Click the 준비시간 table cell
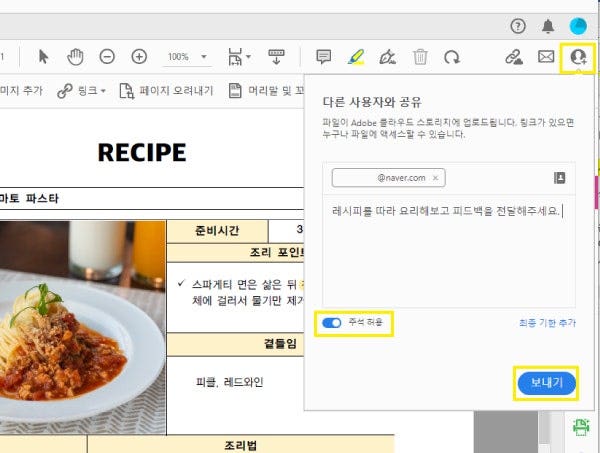The width and height of the screenshot is (600, 453). click(x=217, y=231)
